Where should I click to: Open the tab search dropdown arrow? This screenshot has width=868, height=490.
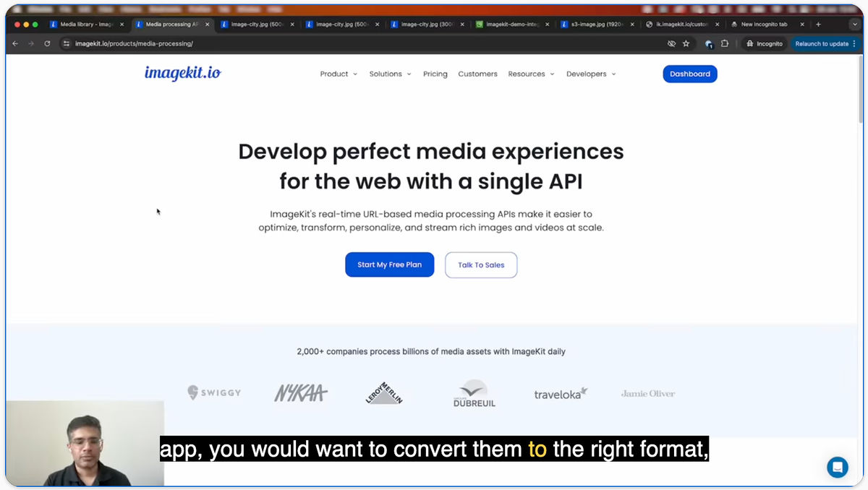(x=855, y=24)
